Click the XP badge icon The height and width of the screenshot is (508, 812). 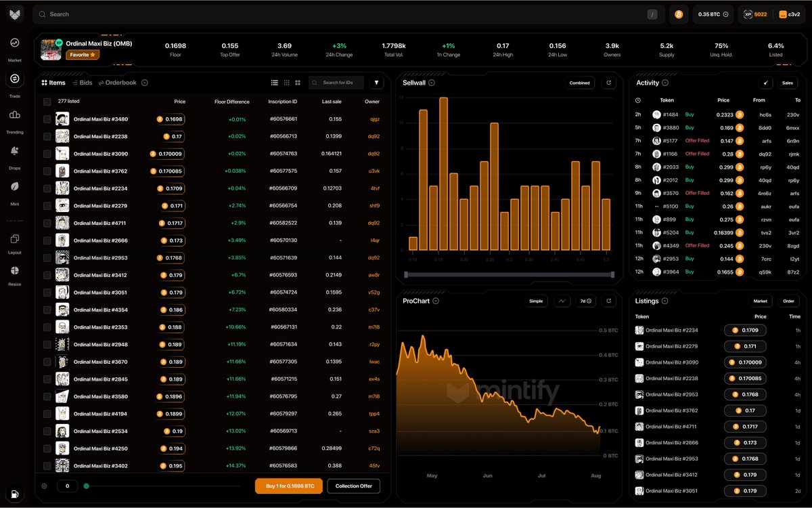click(748, 14)
